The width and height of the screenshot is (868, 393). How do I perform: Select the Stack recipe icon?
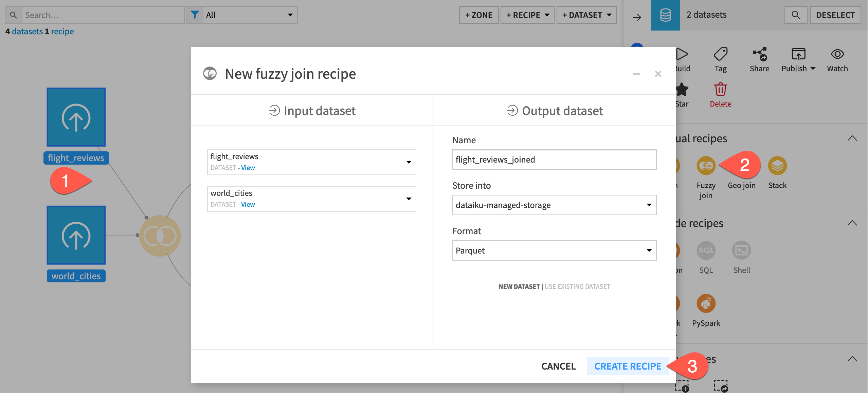(x=777, y=166)
